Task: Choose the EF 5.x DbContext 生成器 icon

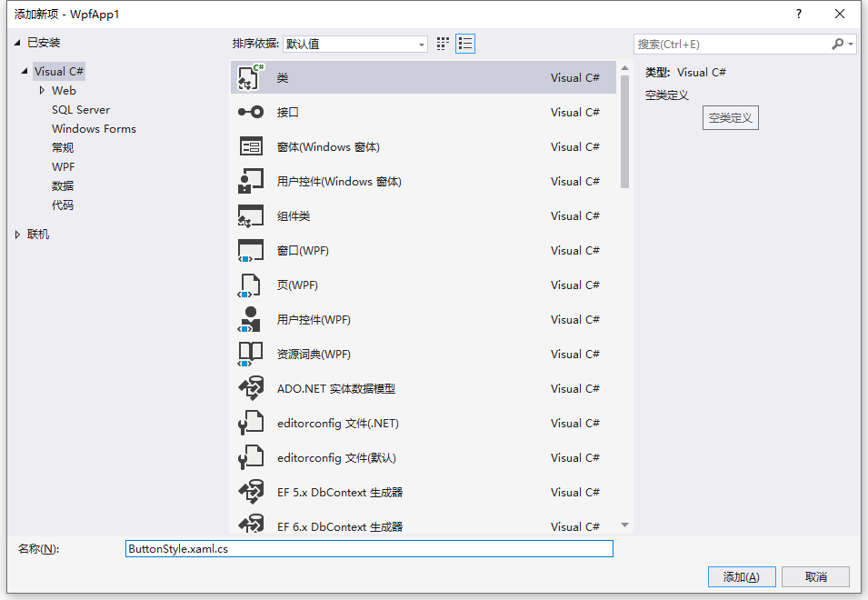Action: (x=251, y=492)
